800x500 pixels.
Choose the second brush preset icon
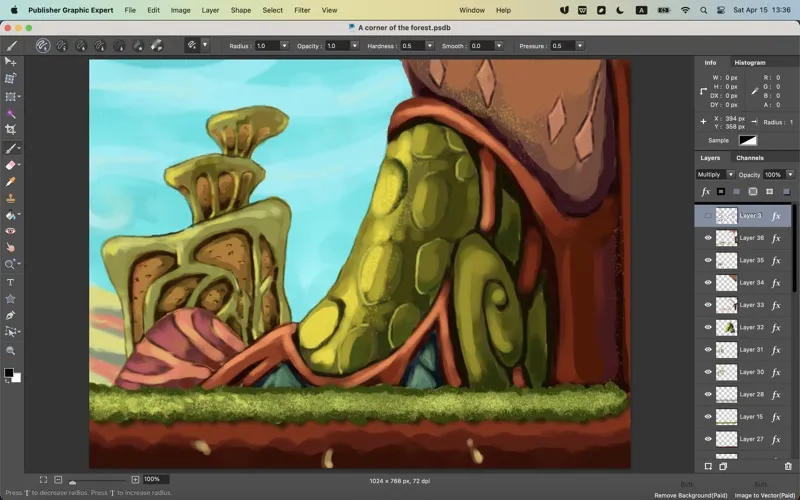[x=62, y=46]
